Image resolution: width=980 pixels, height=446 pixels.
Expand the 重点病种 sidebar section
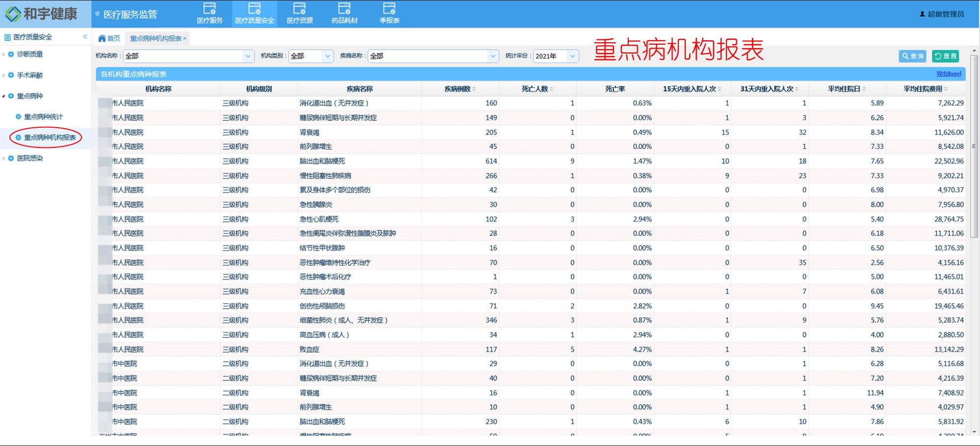30,96
